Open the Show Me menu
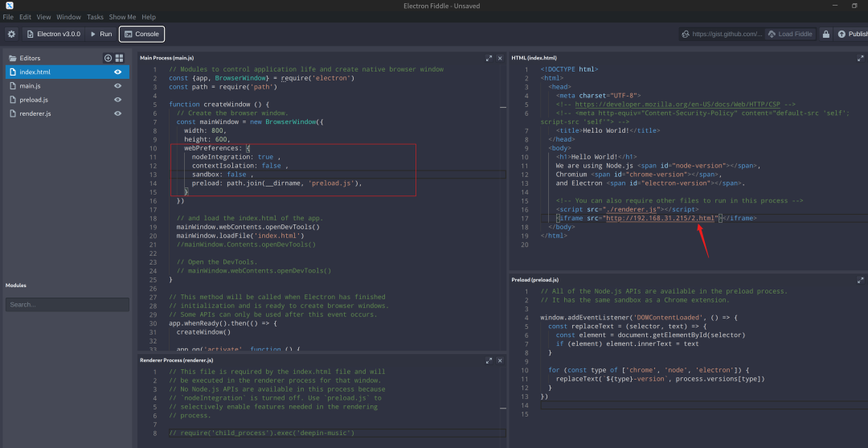The image size is (868, 448). tap(122, 17)
